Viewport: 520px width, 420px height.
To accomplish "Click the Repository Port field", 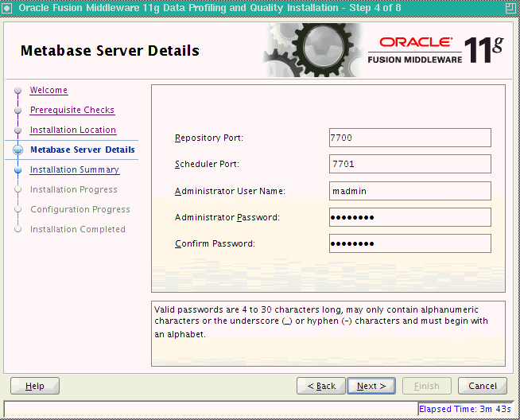I will tap(410, 138).
